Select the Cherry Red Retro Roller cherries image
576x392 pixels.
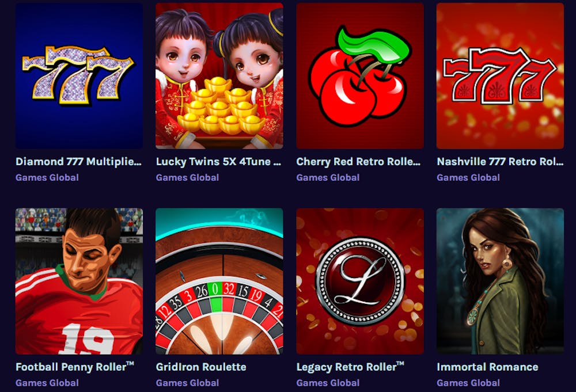point(360,76)
